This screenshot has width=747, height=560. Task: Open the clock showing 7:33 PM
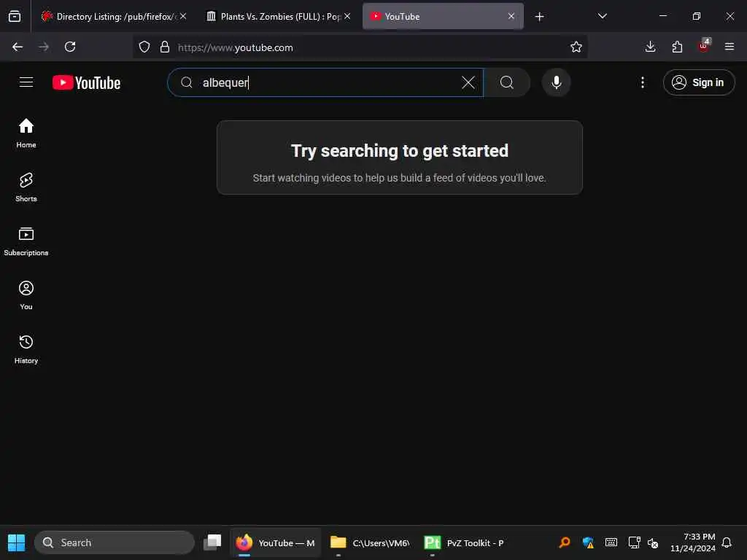point(692,542)
